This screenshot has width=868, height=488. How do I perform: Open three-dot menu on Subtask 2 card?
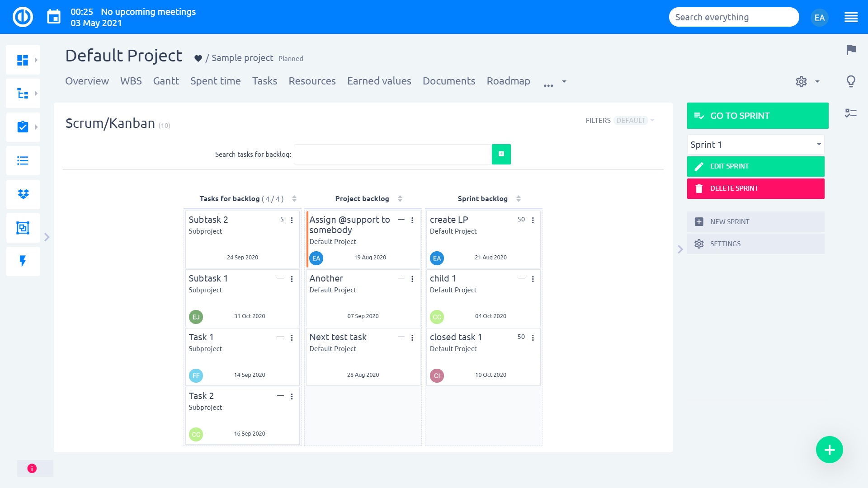(x=292, y=220)
